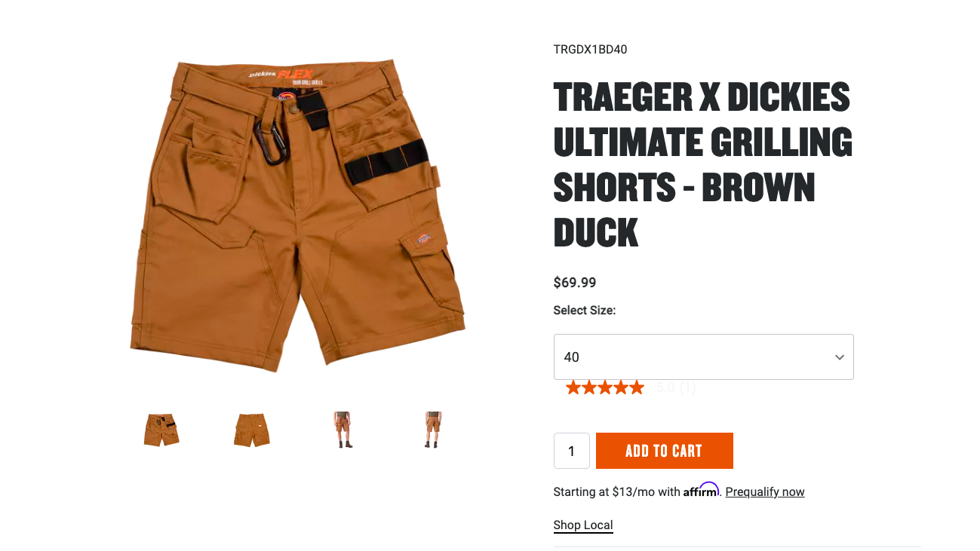Open the Prequalify now link

pyautogui.click(x=765, y=492)
